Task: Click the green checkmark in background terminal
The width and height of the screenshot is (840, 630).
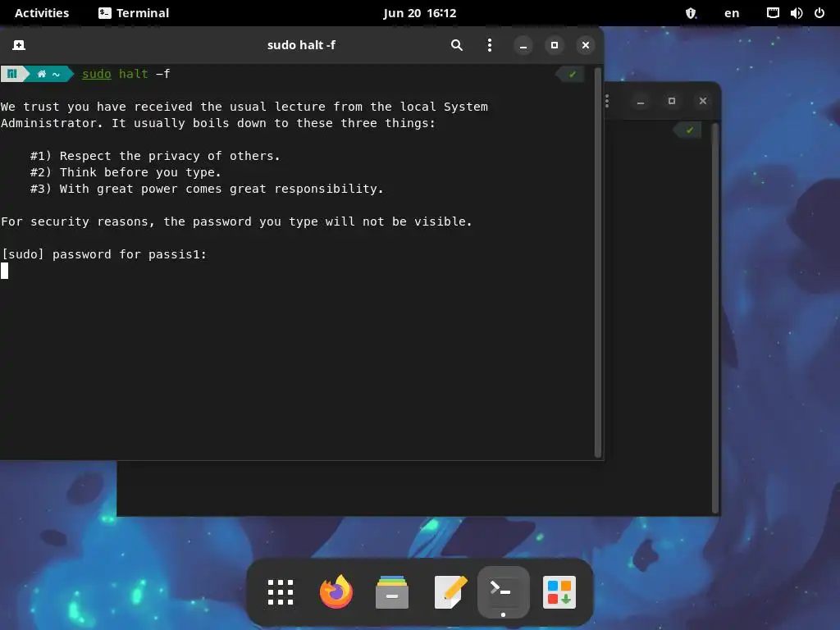Action: [x=689, y=130]
